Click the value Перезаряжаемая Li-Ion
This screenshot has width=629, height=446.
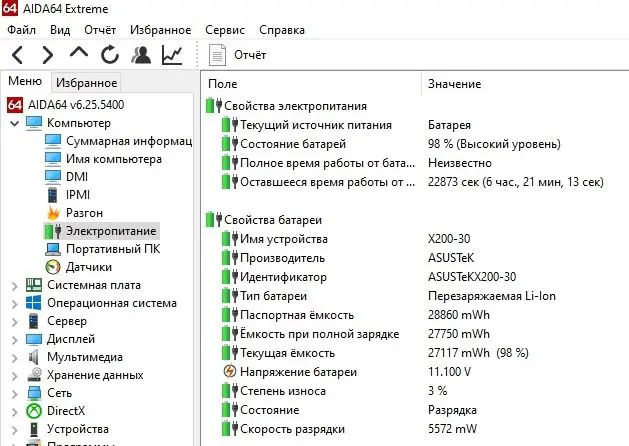492,296
